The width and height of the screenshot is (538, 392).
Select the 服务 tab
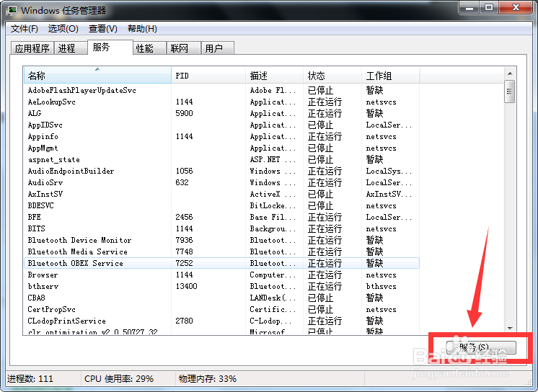tap(110, 47)
